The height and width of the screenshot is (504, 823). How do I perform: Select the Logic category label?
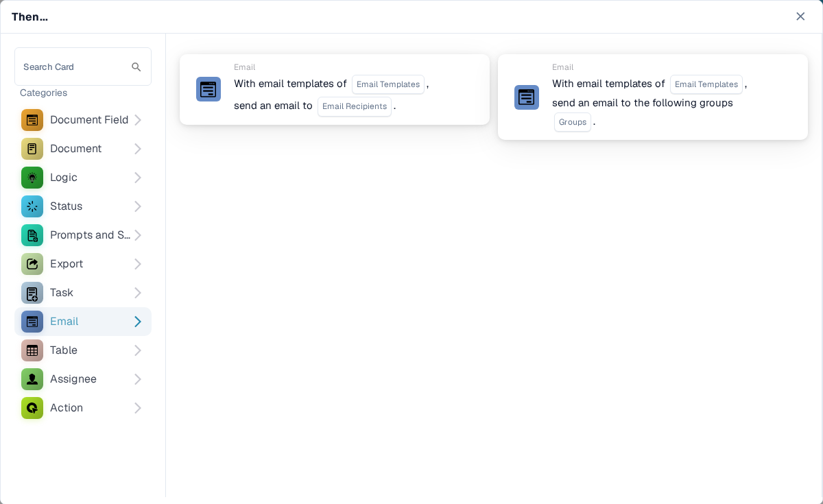[64, 178]
